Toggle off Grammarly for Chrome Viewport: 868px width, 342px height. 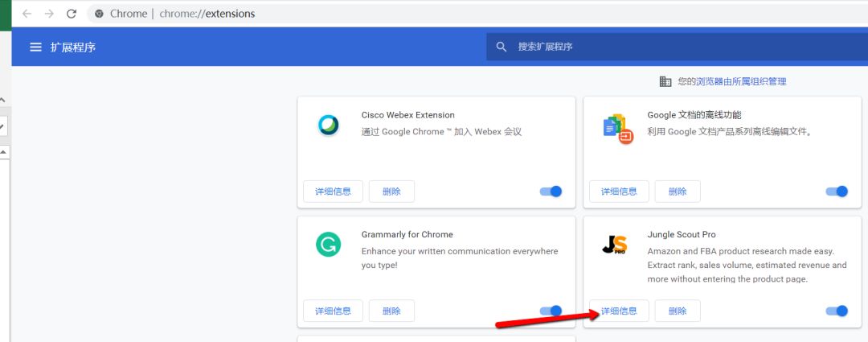[551, 311]
